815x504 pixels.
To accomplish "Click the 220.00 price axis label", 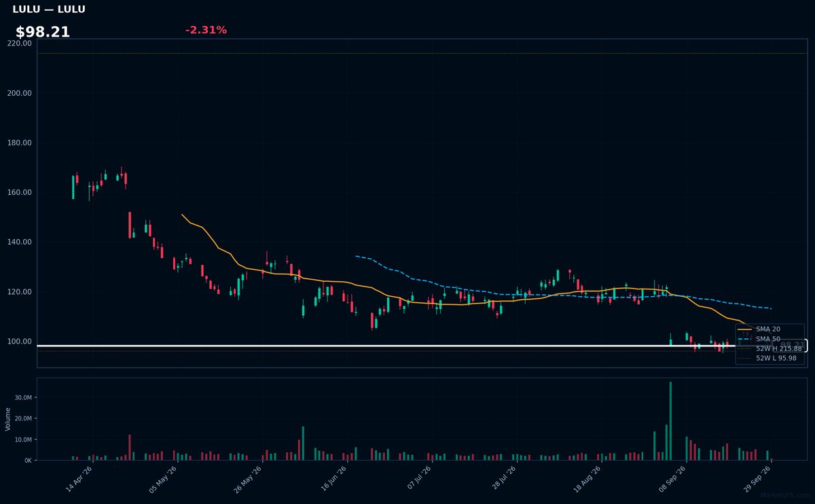I will tap(20, 43).
